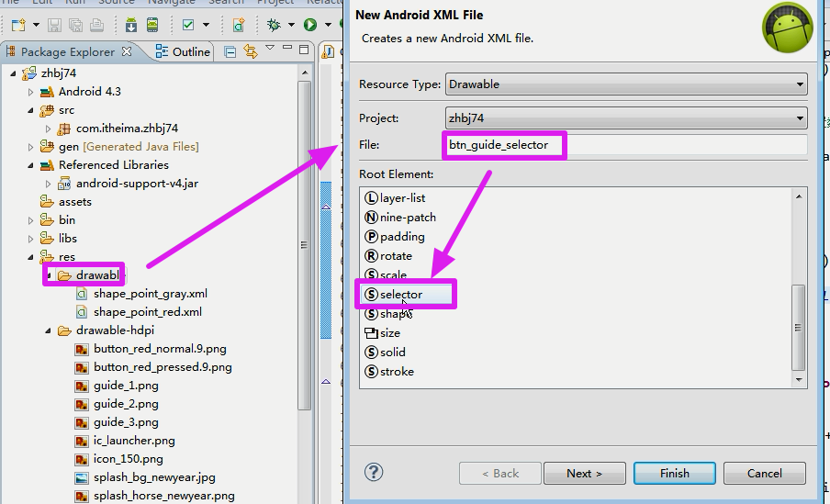Collapse the zhbj74 project node
The image size is (830, 504).
pyautogui.click(x=13, y=73)
